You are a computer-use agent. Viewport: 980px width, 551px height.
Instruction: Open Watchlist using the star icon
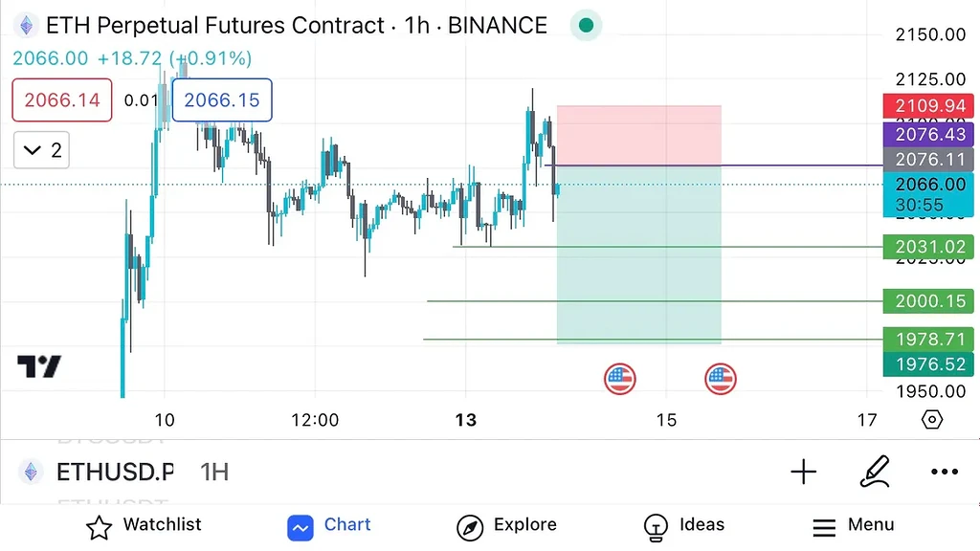click(x=100, y=525)
